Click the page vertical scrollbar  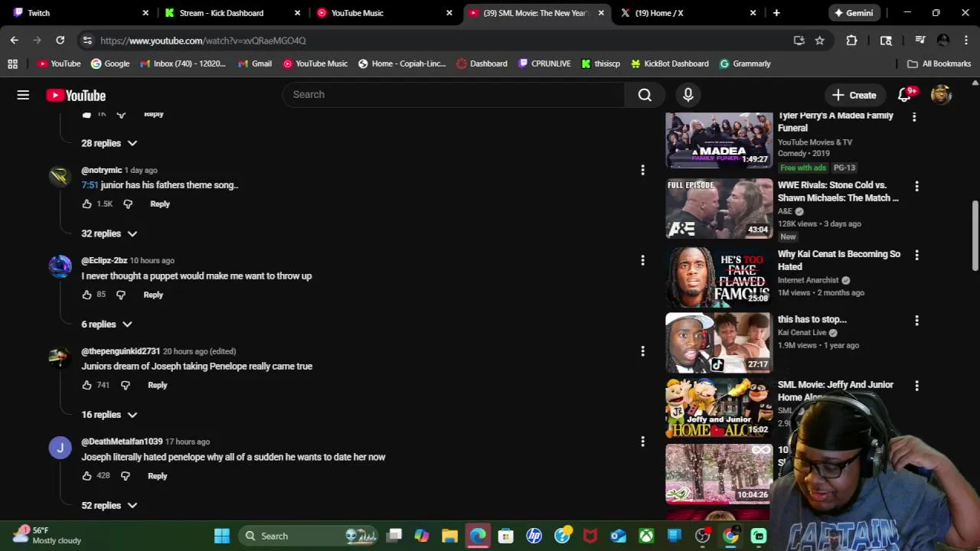[975, 236]
